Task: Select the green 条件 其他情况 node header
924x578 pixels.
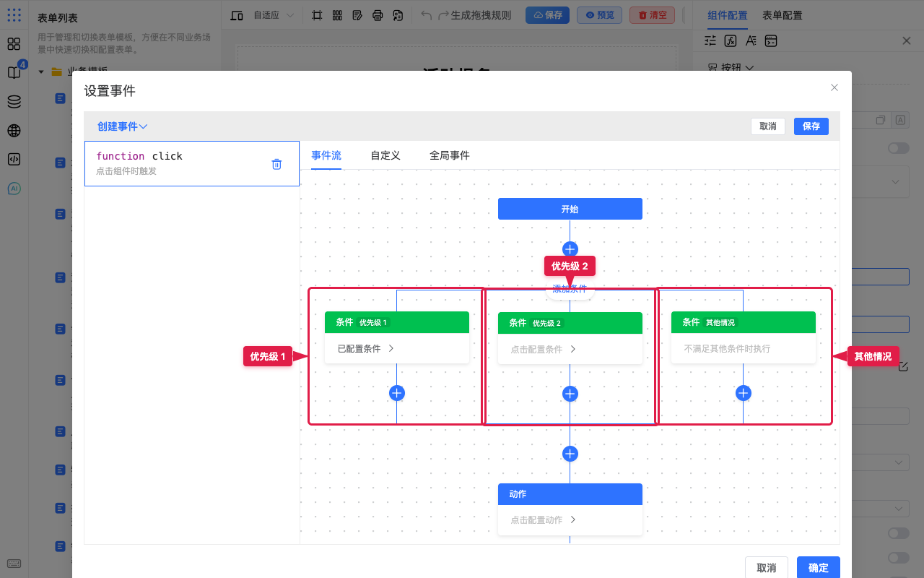Action: tap(744, 322)
